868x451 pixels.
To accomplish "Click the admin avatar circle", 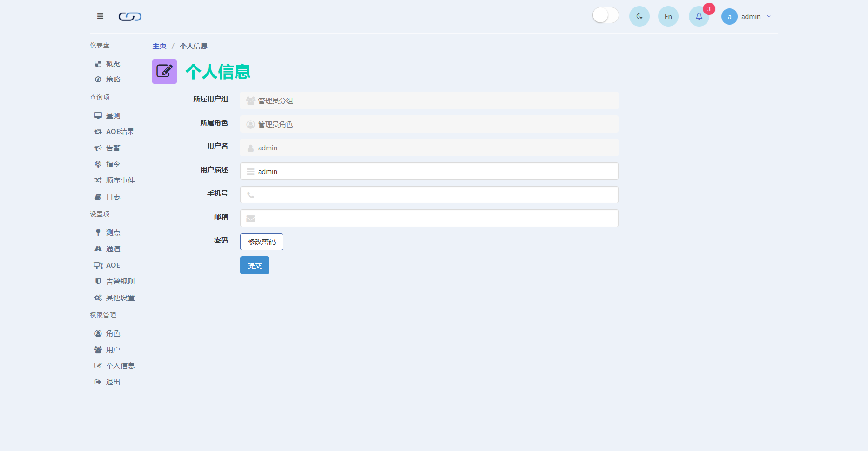I will (729, 17).
